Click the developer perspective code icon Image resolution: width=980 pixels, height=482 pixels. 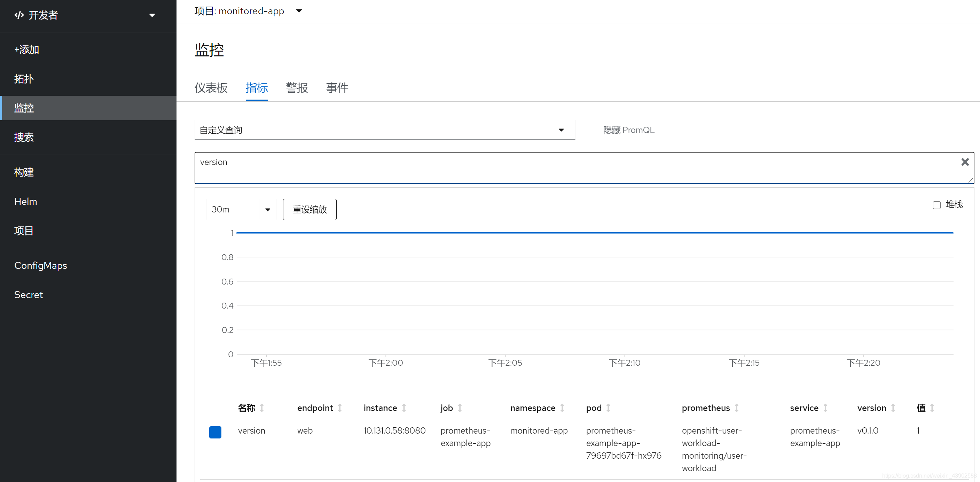tap(19, 15)
